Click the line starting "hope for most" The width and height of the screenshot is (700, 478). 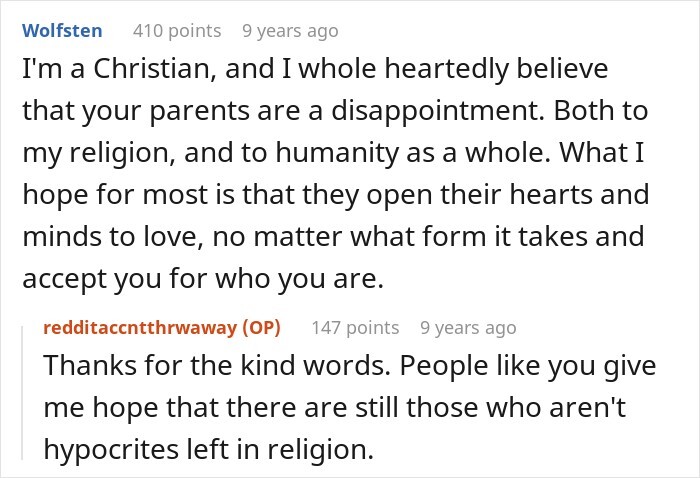tap(336, 195)
